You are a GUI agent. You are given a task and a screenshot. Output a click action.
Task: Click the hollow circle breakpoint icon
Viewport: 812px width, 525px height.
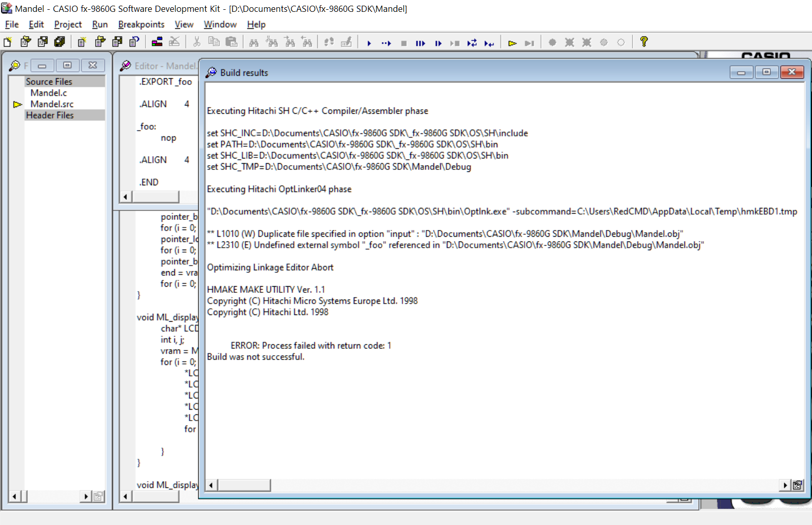click(x=621, y=42)
